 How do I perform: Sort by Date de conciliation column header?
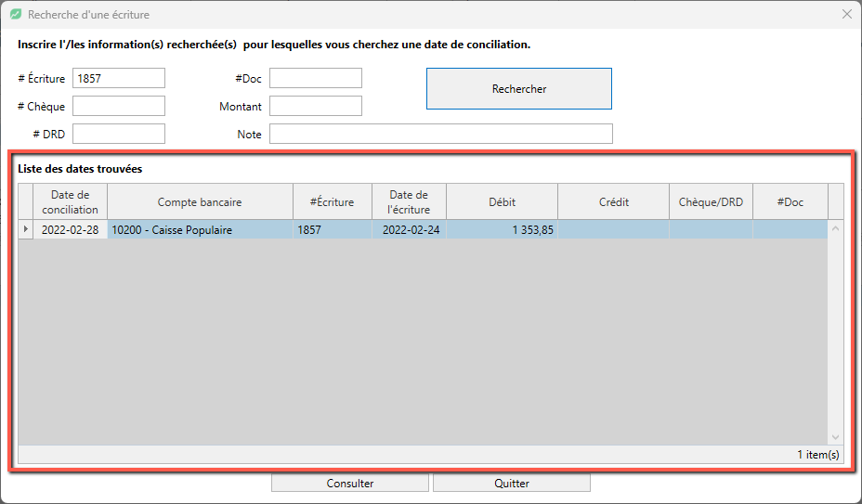click(x=71, y=201)
